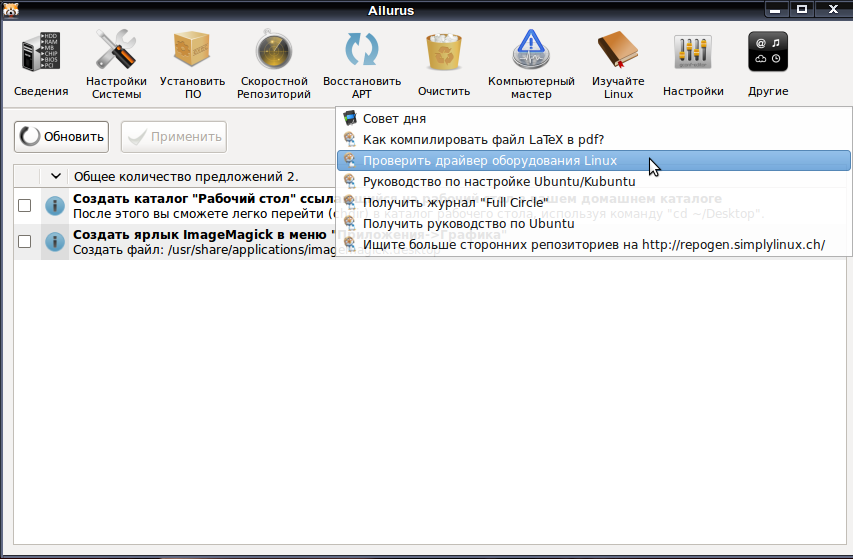Image resolution: width=853 pixels, height=559 pixels.
Task: Choose Как компилировать файл LaTeX в pdf
Action: (x=594, y=139)
